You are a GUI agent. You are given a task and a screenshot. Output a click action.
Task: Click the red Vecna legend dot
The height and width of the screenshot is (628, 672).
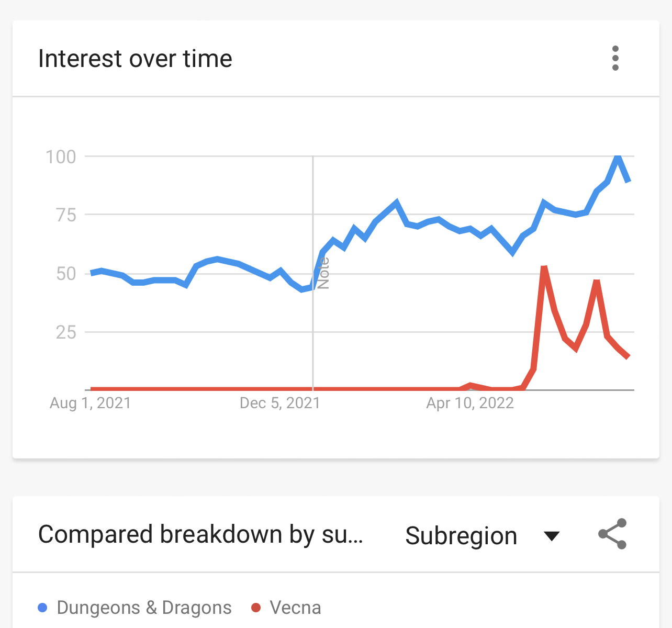point(256,608)
